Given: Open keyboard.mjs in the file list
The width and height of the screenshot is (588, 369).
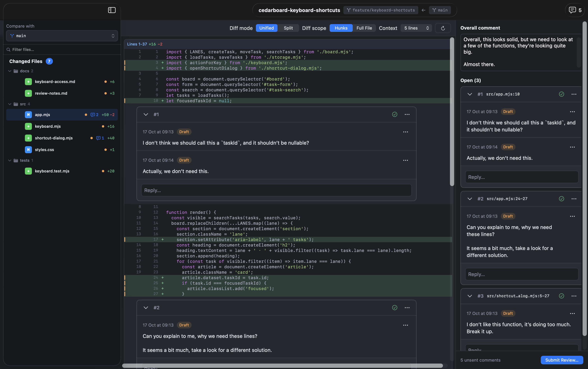Looking at the screenshot, I should pyautogui.click(x=62, y=126).
